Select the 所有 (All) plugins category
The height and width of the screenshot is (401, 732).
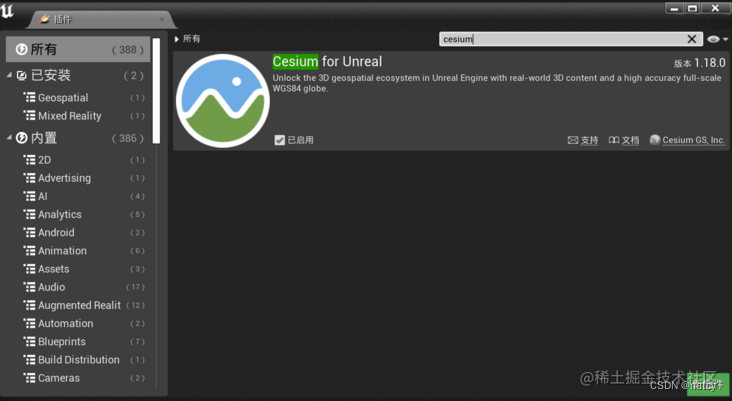(x=77, y=49)
